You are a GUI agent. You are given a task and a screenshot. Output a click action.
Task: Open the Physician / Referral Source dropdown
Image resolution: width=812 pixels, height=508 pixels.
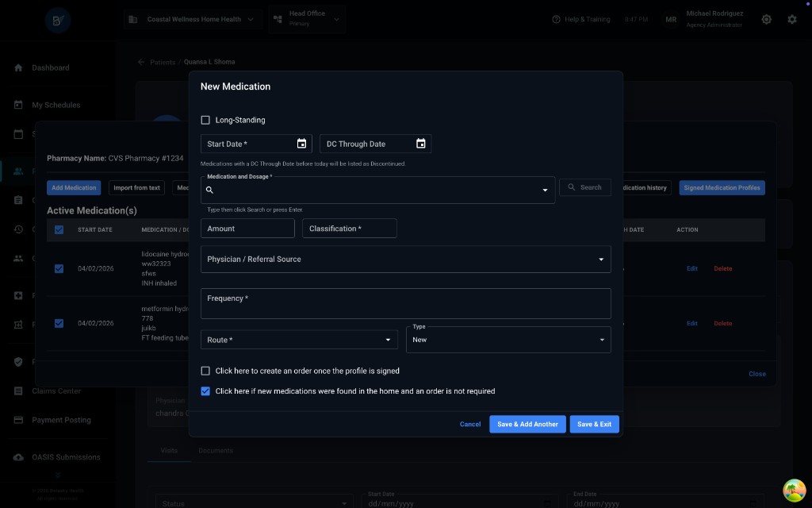click(405, 260)
